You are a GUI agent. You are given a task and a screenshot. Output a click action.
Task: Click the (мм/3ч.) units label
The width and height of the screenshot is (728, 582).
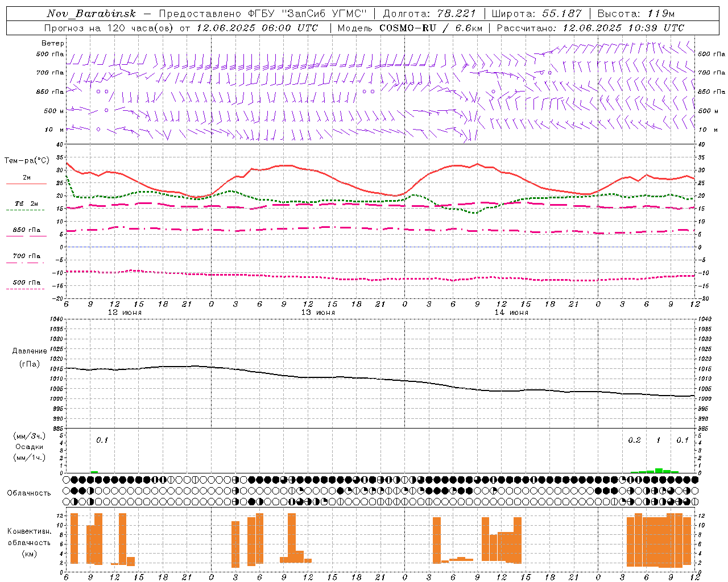click(x=30, y=436)
